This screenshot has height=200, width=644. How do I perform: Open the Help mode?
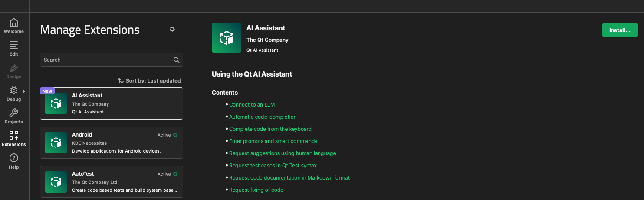(14, 161)
